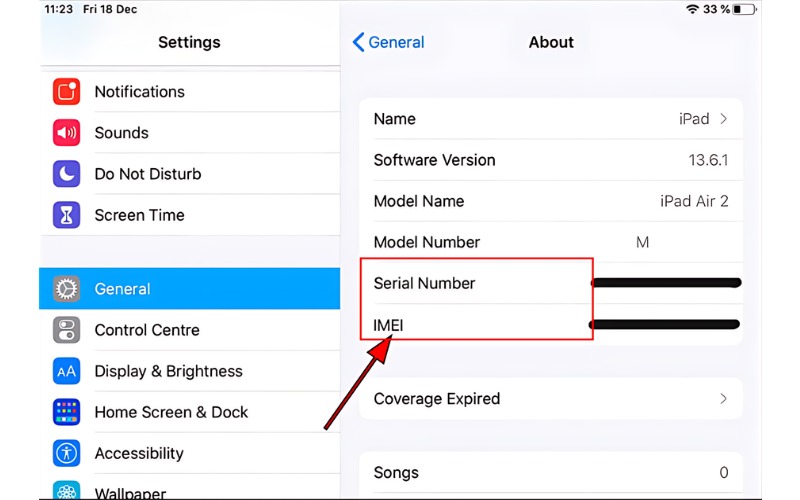Screen dimensions: 800x500
Task: Select General in the settings sidebar
Action: pyautogui.click(x=189, y=288)
